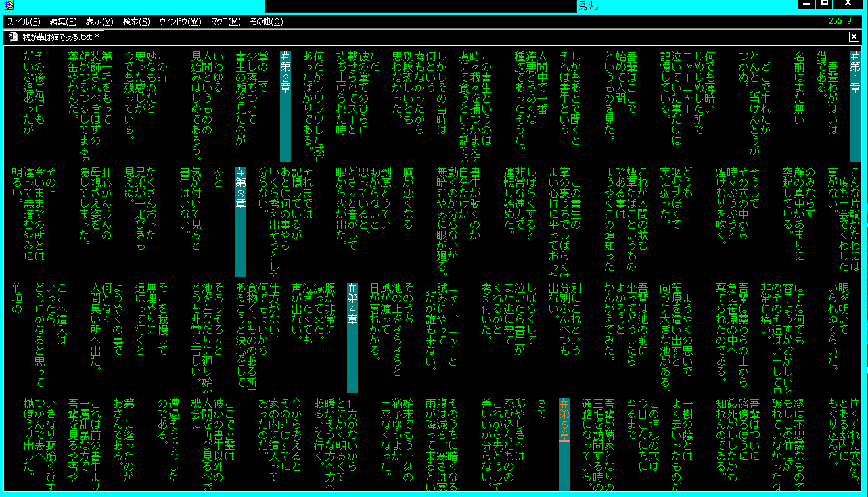Click the line starting この垣根の穴は今日

point(643,436)
